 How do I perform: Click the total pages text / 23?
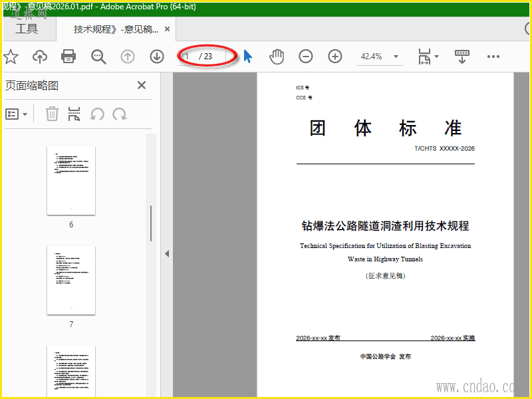tap(205, 57)
